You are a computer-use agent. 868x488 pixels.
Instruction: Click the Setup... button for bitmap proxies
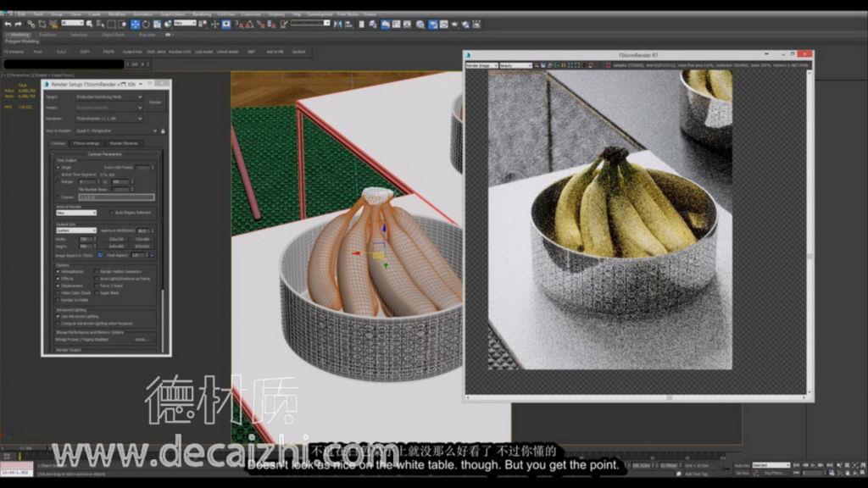142,340
